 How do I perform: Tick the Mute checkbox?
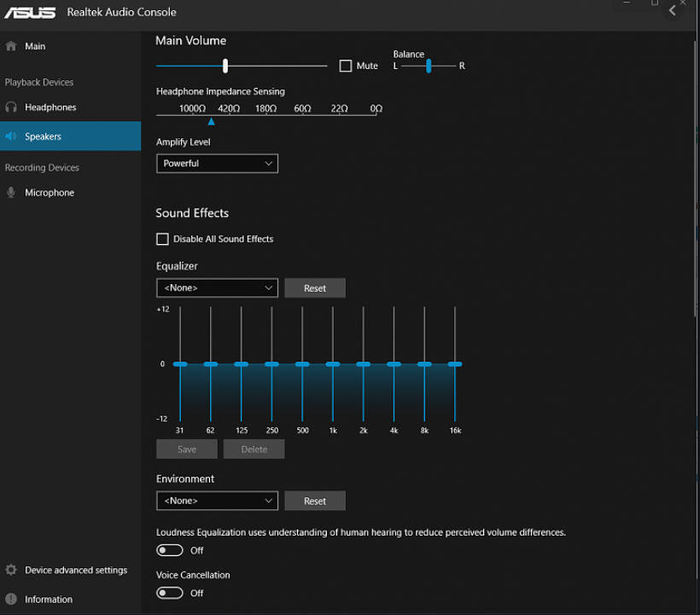coord(346,66)
